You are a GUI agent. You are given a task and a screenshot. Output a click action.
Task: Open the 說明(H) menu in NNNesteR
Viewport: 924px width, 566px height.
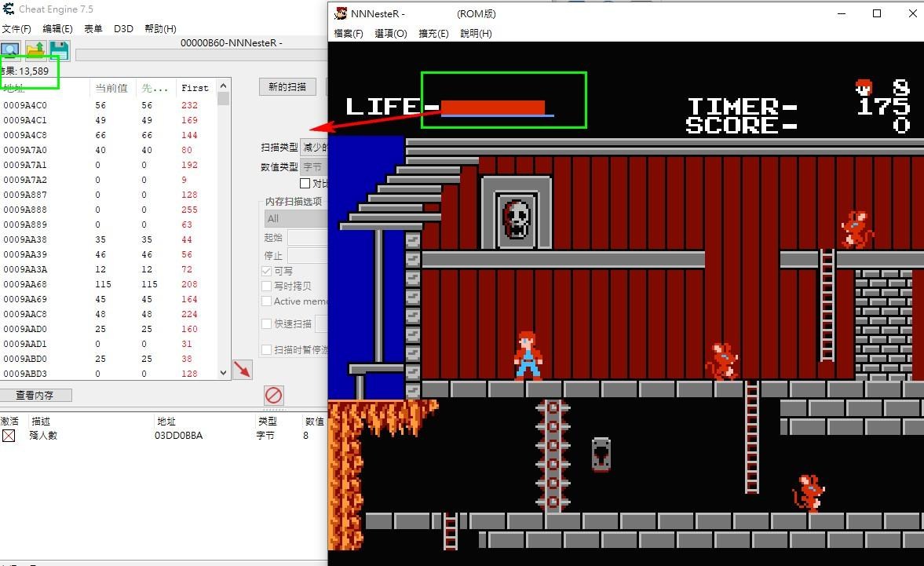476,33
